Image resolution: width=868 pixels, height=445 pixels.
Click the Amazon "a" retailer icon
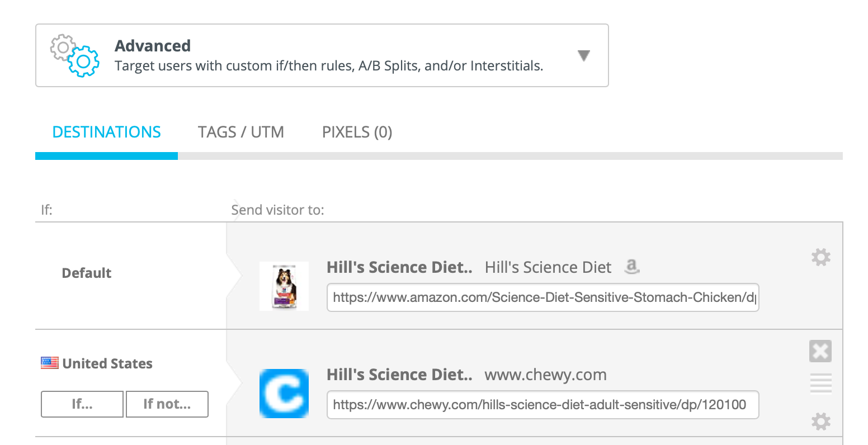pos(632,267)
